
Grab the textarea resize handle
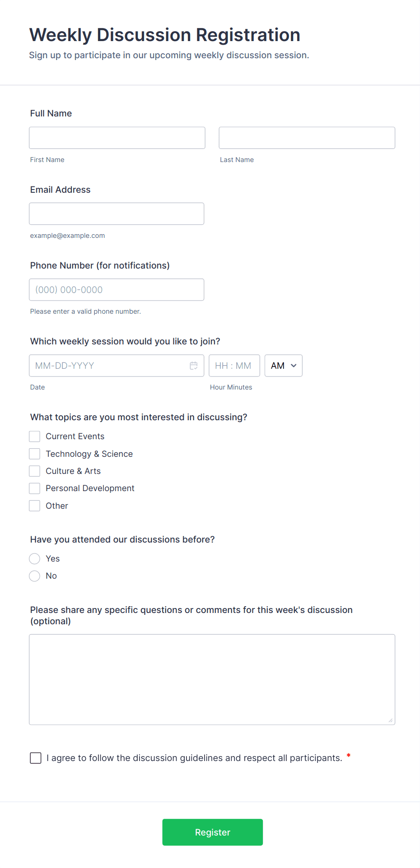click(x=391, y=720)
